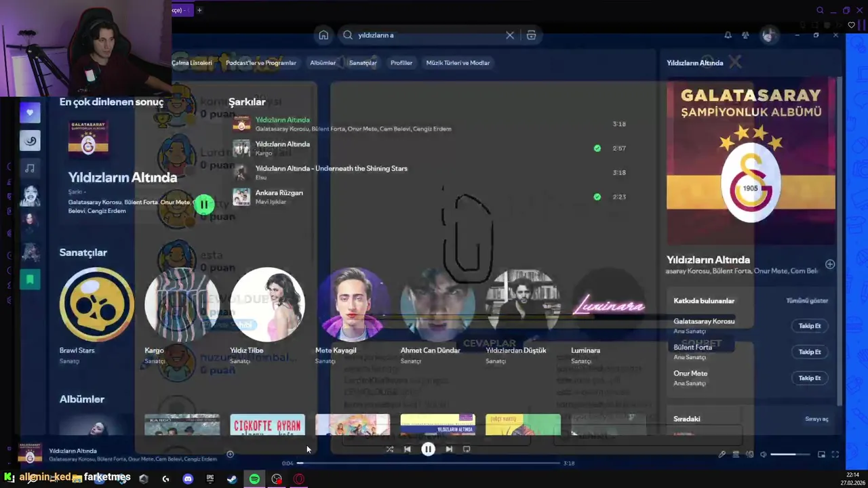Open the friend activity icon
The height and width of the screenshot is (488, 868).
coord(745,35)
